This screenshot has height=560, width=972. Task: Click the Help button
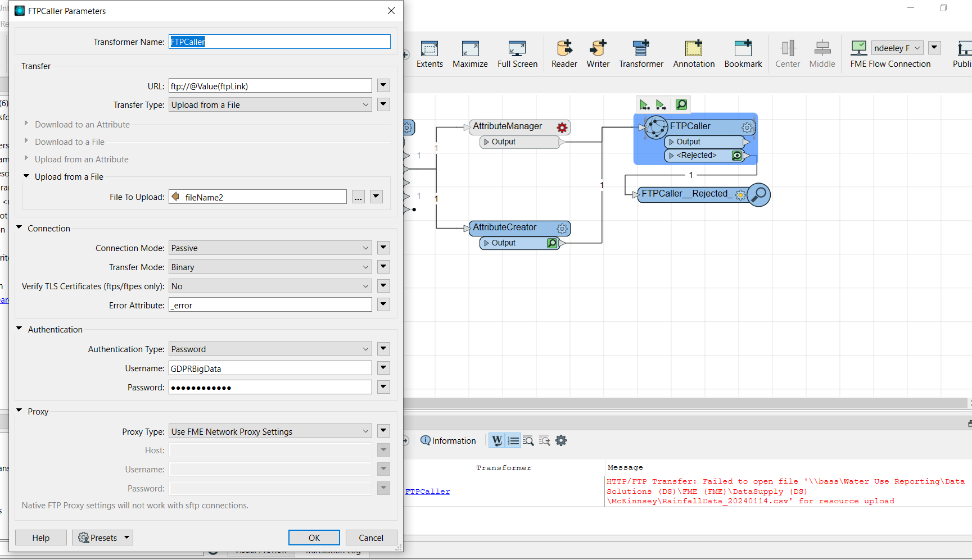pyautogui.click(x=41, y=538)
